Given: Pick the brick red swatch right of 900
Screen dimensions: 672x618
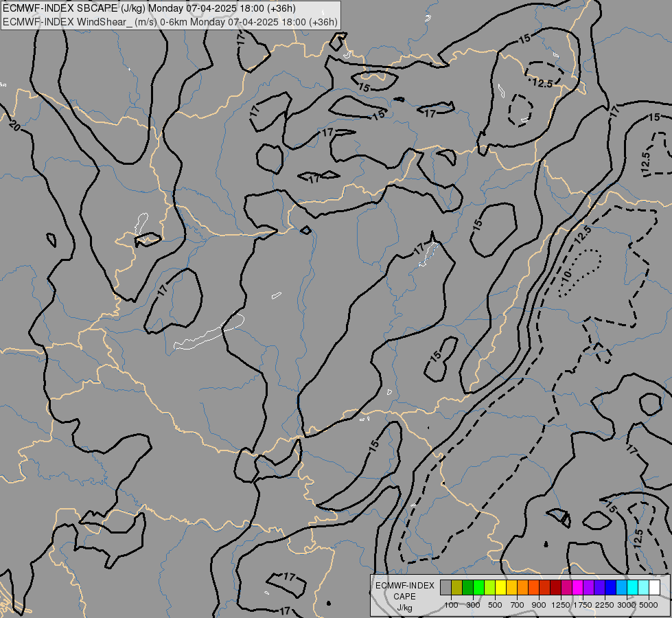Looking at the screenshot, I should (x=545, y=587).
